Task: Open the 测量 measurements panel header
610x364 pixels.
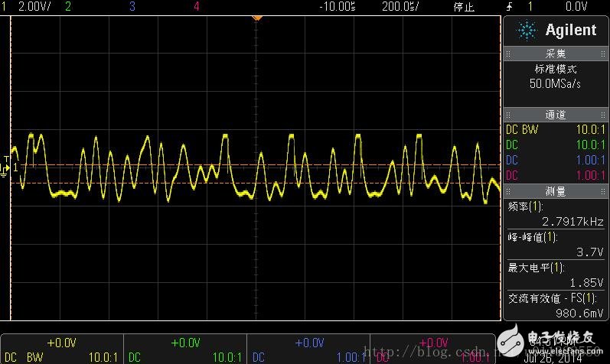Action: click(x=556, y=191)
